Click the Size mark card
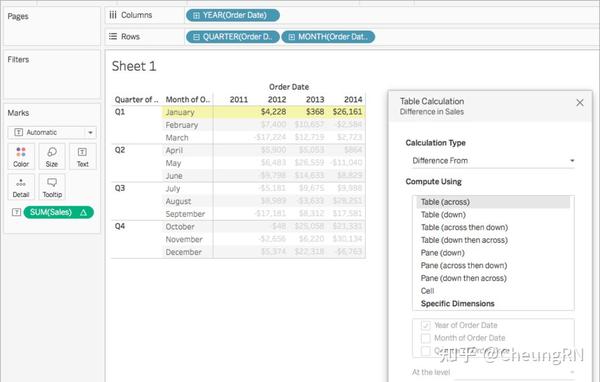Image resolution: width=600 pixels, height=382 pixels. click(x=52, y=157)
